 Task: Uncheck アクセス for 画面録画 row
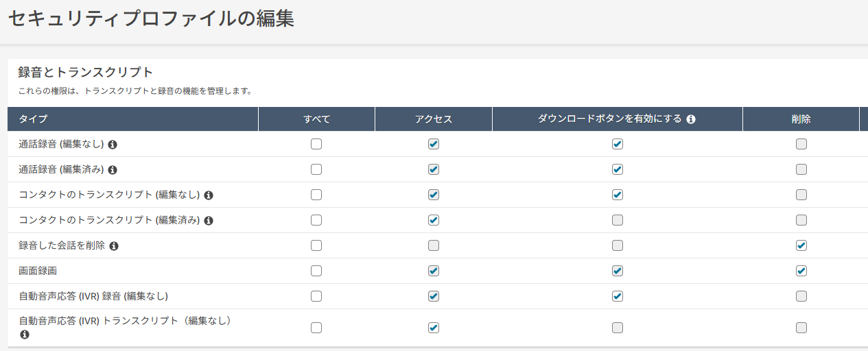433,271
